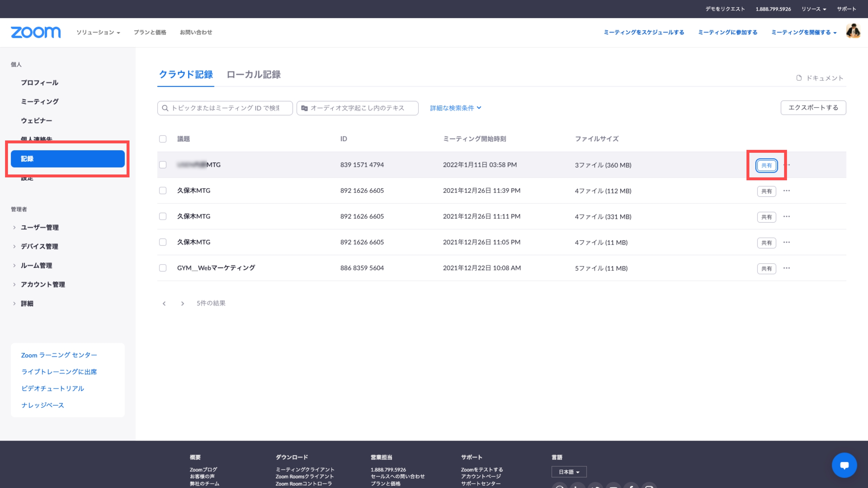Open the user profile avatar
The height and width of the screenshot is (488, 868).
click(x=853, y=31)
